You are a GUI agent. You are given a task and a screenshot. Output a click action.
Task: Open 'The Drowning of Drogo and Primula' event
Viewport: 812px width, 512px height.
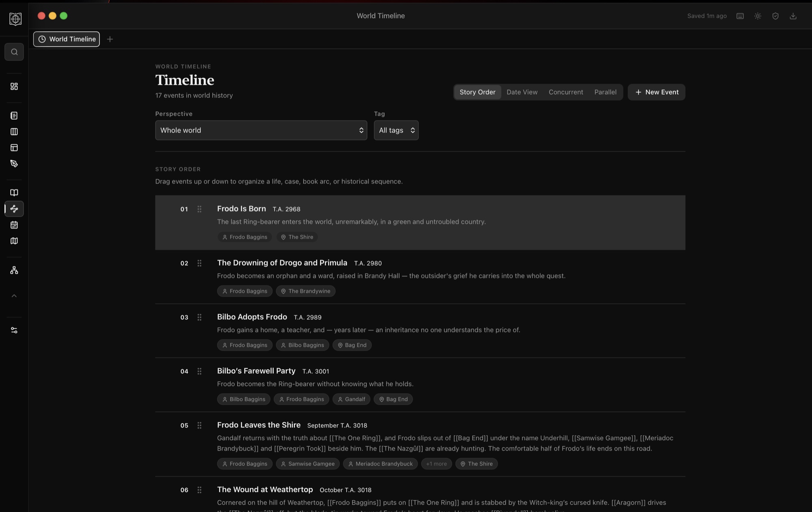point(282,263)
